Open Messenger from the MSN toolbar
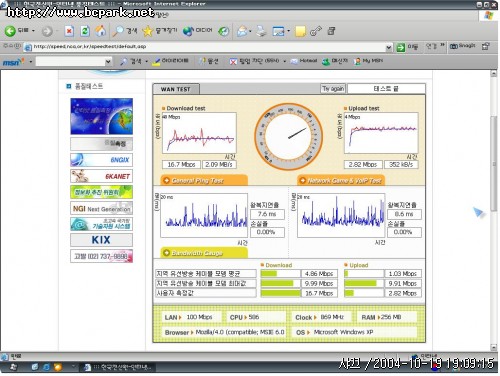The height and width of the screenshot is (376, 500). [335, 61]
